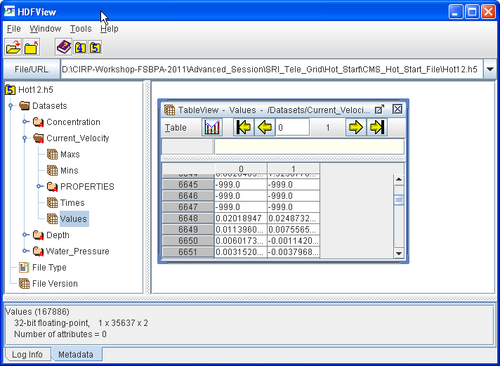Screen dimensions: 500x366
Task: Jump to last page arrow in TableView
Action: tap(377, 127)
